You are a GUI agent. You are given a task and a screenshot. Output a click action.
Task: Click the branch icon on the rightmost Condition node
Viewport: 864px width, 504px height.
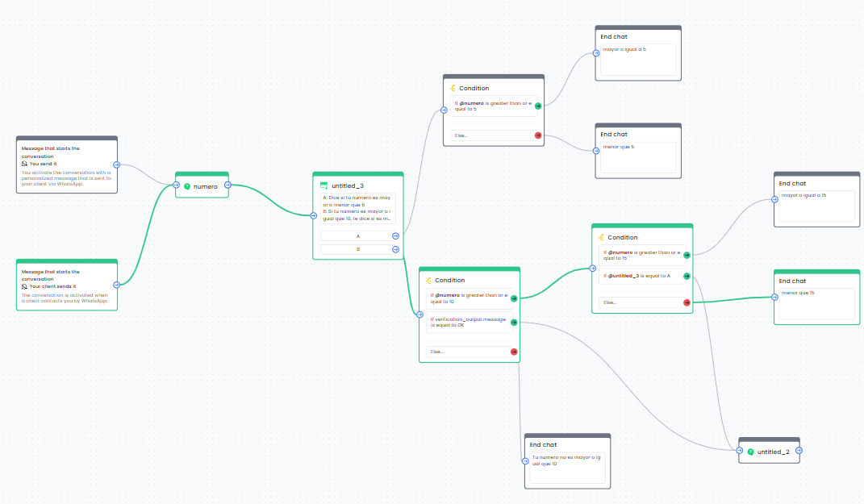(x=601, y=237)
